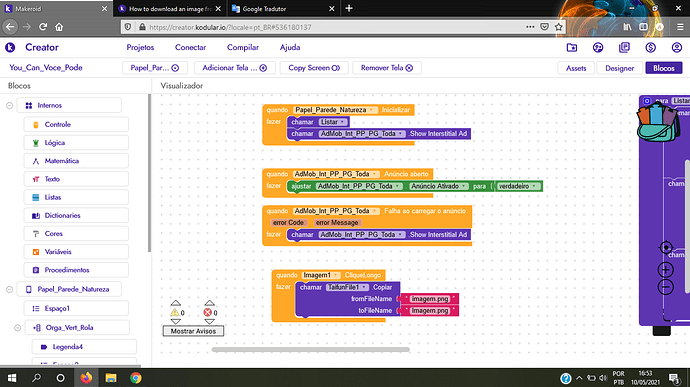
Task: Collapse the Orga_Vert_Rola tree node
Action: [18, 328]
